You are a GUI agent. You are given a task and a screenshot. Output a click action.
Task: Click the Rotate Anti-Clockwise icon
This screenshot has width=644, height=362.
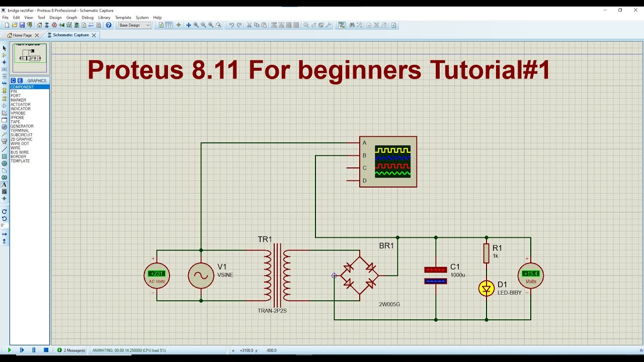click(x=5, y=219)
